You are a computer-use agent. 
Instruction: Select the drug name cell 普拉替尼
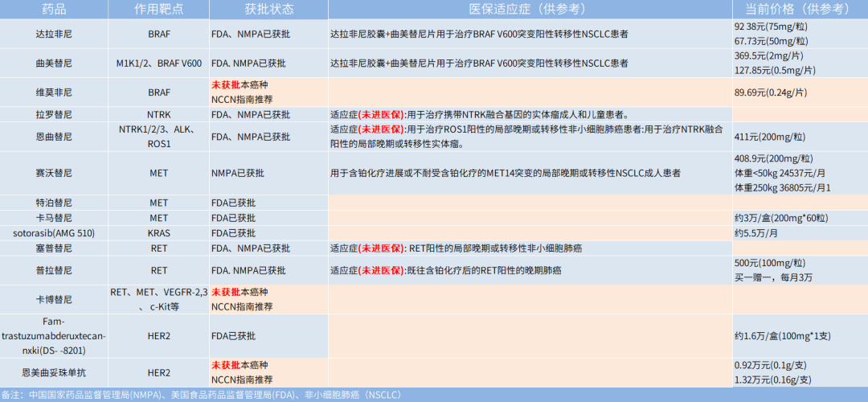pos(54,270)
